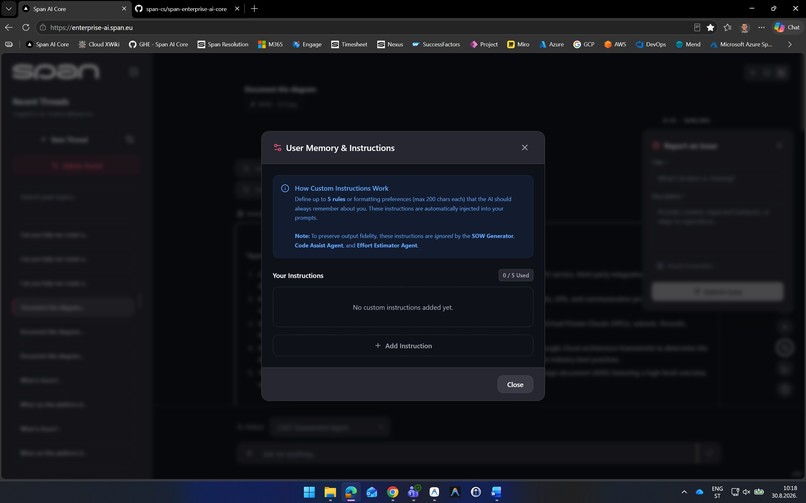Click the Close button in the dialog footer
This screenshot has height=503, width=806.
pyautogui.click(x=515, y=384)
